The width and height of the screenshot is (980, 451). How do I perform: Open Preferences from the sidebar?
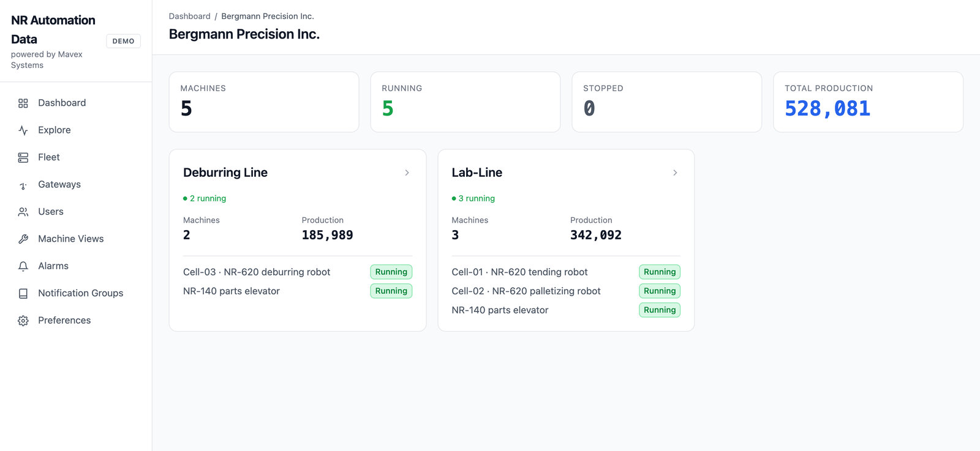pyautogui.click(x=76, y=320)
